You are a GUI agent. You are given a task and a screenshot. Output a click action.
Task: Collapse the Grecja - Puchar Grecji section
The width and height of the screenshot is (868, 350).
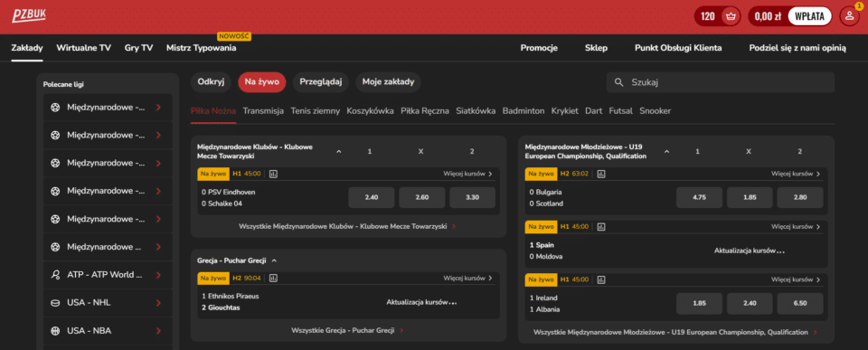coord(274,260)
